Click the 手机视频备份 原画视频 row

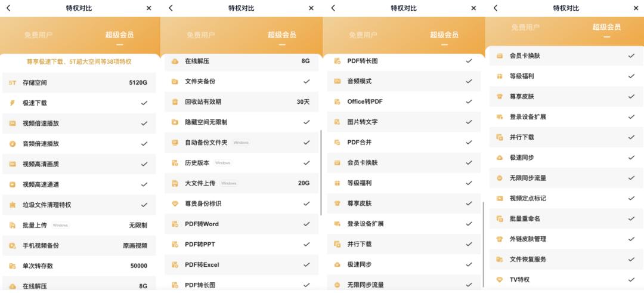[79, 245]
